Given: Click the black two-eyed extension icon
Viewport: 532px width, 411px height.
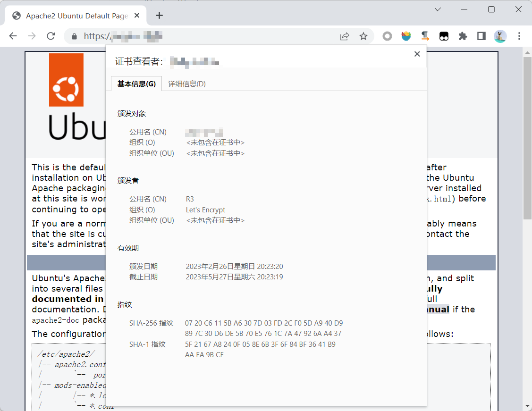Looking at the screenshot, I should pos(444,36).
